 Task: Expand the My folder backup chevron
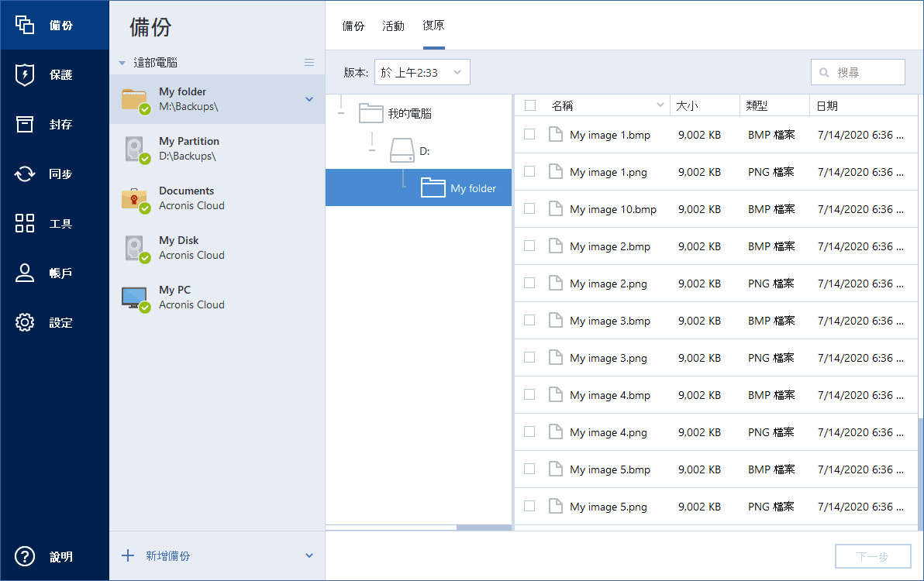(x=309, y=99)
